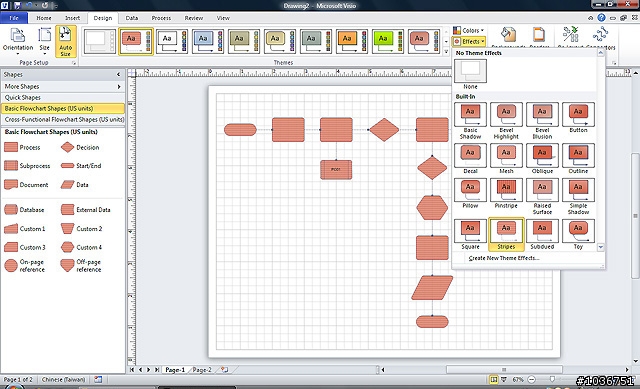Pick the External Data shape
Image resolution: width=640 pixels, height=389 pixels.
tap(85, 210)
